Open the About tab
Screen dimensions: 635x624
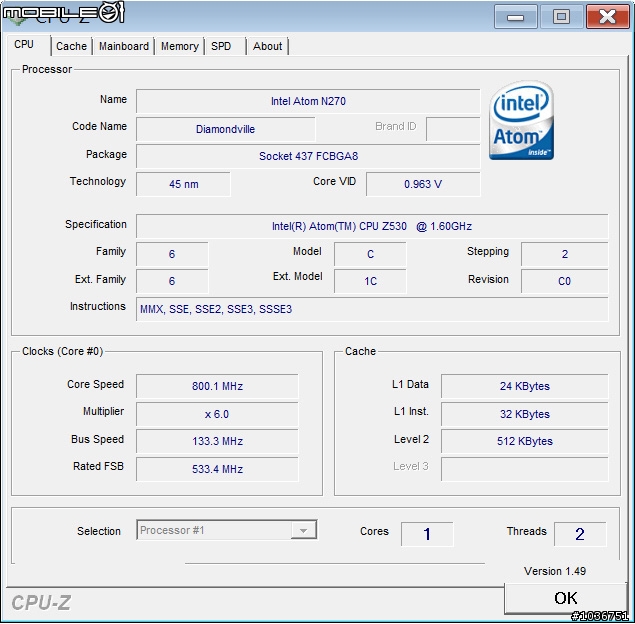click(x=267, y=46)
